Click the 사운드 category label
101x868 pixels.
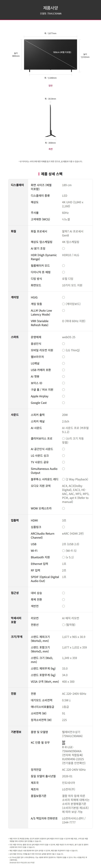click(x=15, y=415)
